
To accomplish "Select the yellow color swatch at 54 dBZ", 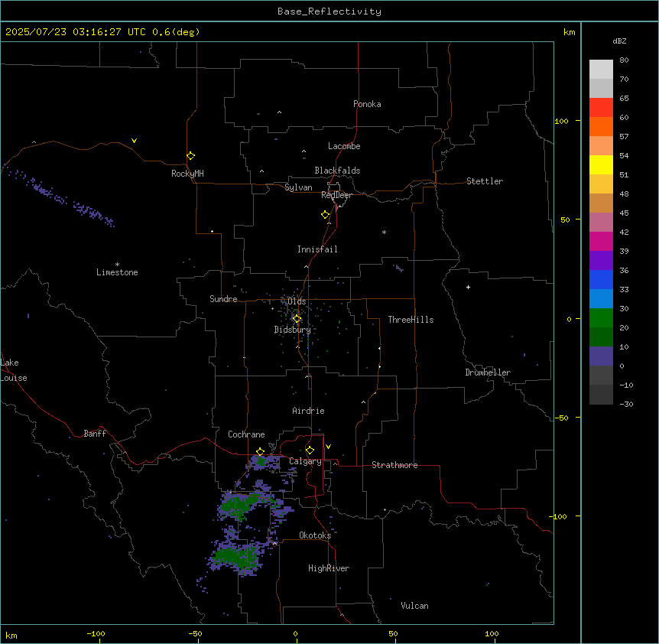I will pos(601,164).
